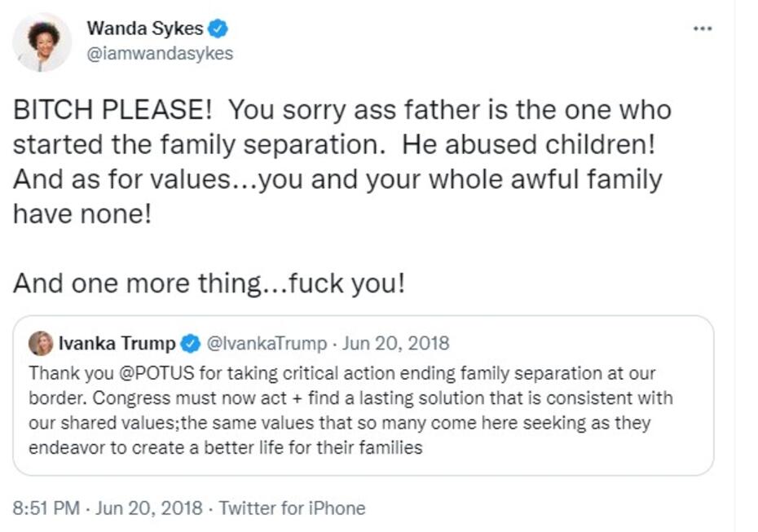The height and width of the screenshot is (532, 758).
Task: Open the Twitter for iPhone source link
Action: [x=292, y=508]
